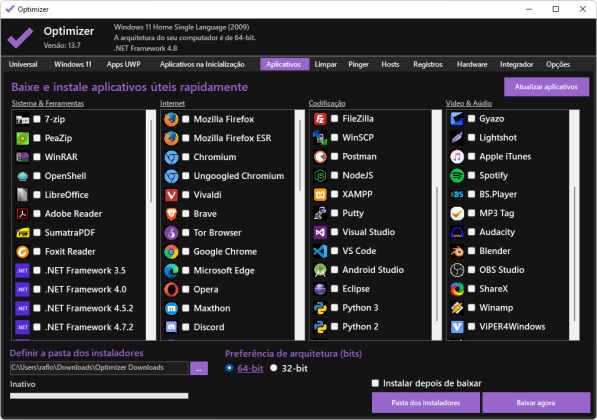Viewport: 597px width, 420px height.
Task: Tick the OpenShell checkbox
Action: point(37,176)
